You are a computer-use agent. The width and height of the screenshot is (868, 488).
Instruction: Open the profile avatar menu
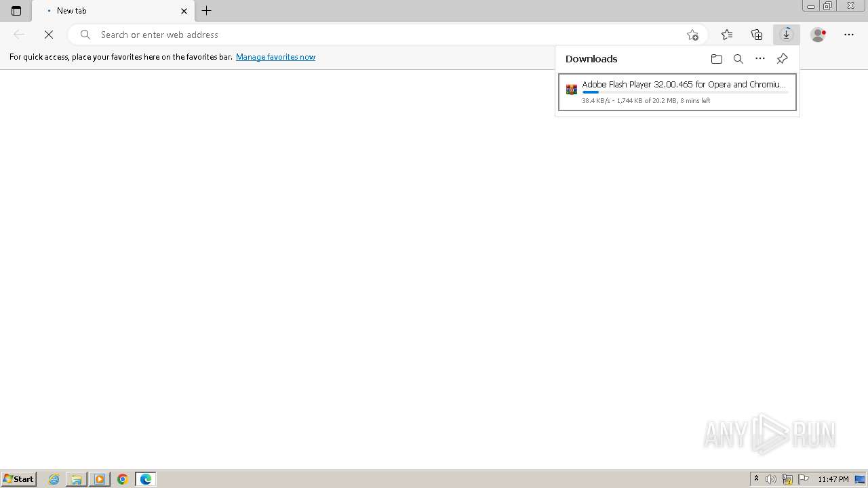(818, 35)
